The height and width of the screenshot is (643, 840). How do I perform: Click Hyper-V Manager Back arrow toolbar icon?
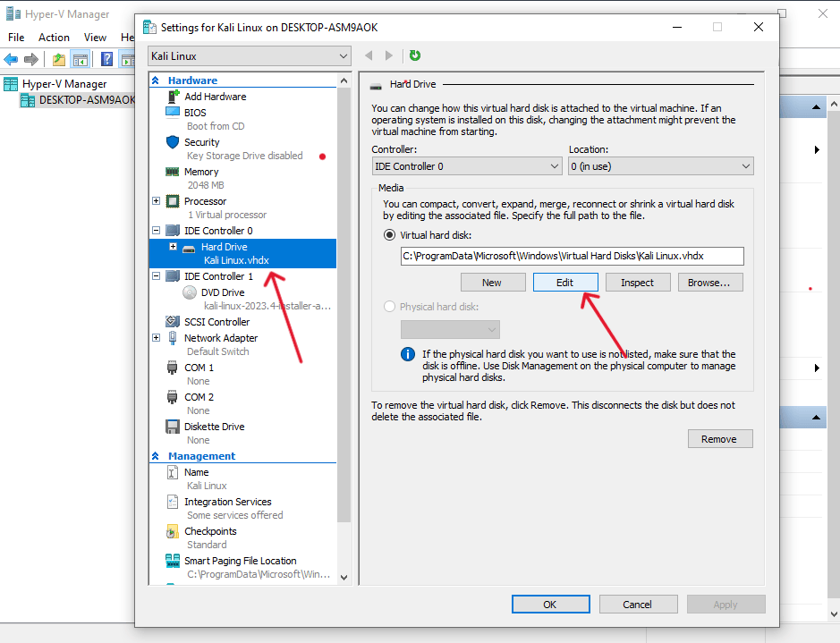(x=11, y=59)
